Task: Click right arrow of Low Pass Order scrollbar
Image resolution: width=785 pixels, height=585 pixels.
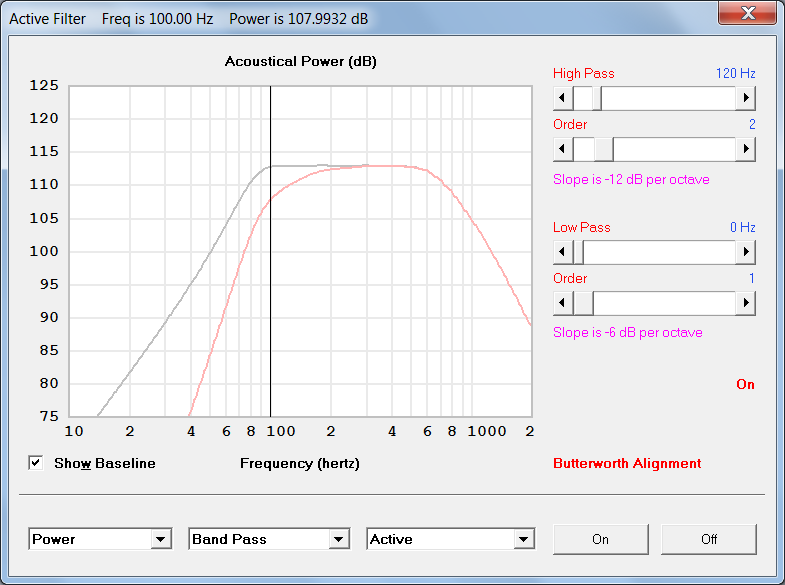Action: (x=746, y=303)
